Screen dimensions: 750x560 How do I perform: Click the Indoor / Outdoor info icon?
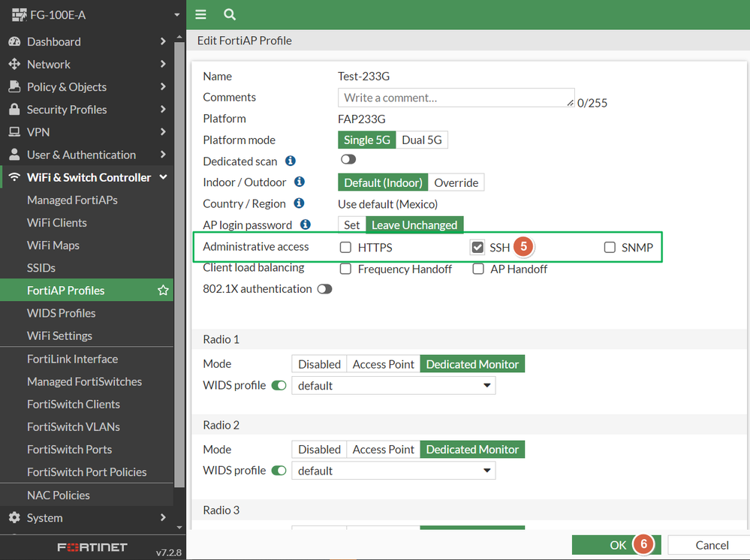300,182
